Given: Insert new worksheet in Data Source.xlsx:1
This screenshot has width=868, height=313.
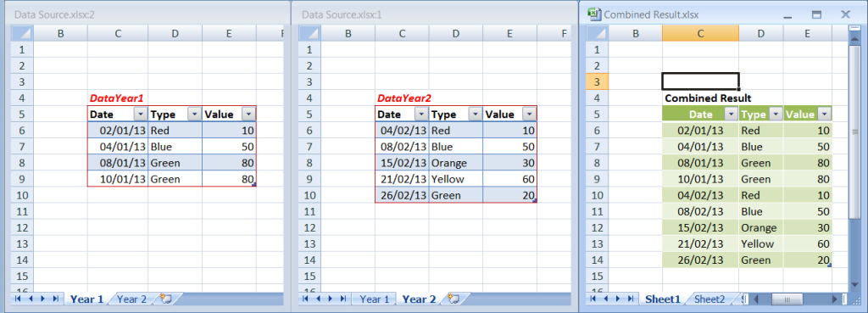Looking at the screenshot, I should 454,299.
